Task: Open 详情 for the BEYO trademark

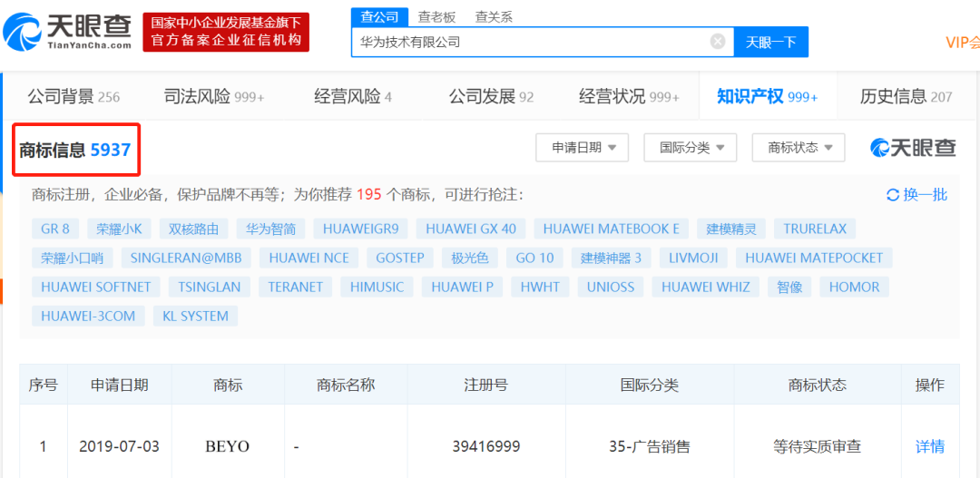Action: point(930,447)
